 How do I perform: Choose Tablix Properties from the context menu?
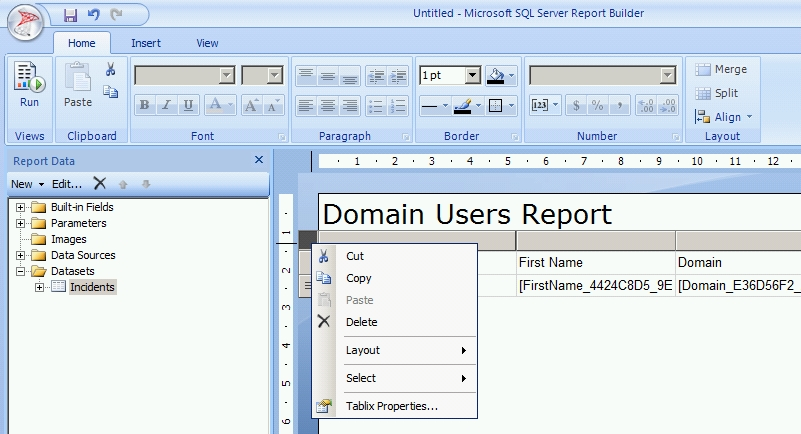click(x=391, y=406)
